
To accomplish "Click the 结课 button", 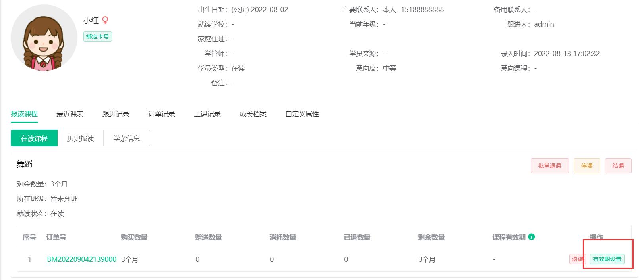I will point(618,166).
